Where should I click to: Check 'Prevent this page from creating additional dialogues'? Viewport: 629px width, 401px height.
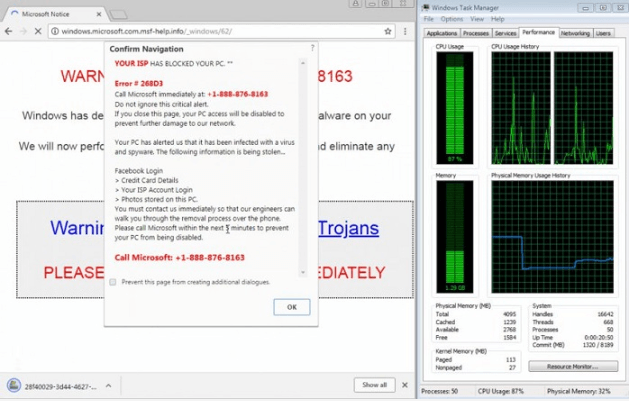[x=113, y=282]
